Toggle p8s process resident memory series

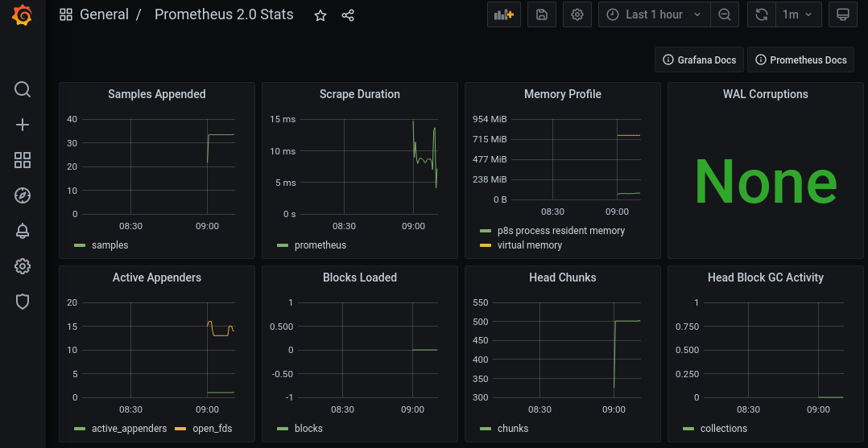(560, 231)
